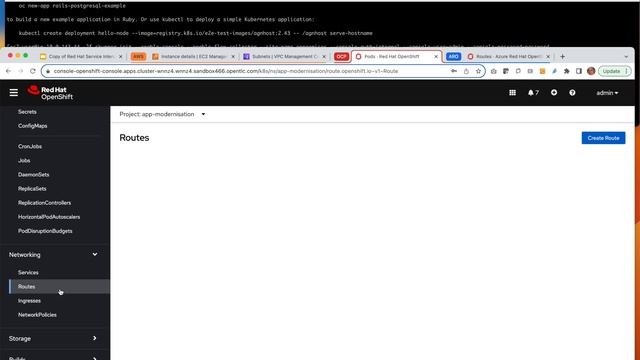Open DaemonSets in the sidebar
640x360 pixels.
click(x=33, y=174)
